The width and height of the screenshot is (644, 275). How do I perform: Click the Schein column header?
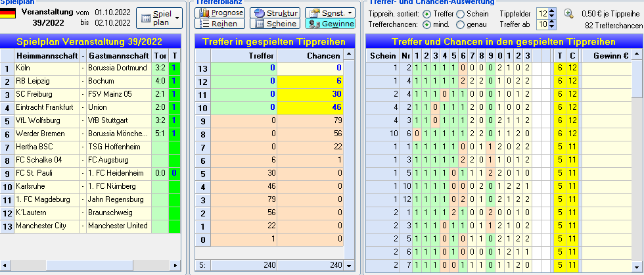pyautogui.click(x=382, y=55)
